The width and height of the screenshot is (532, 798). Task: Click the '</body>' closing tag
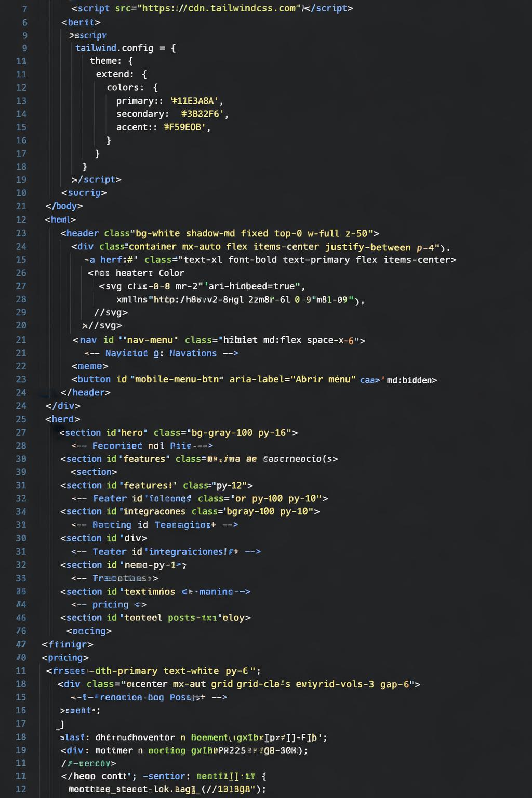pos(64,206)
